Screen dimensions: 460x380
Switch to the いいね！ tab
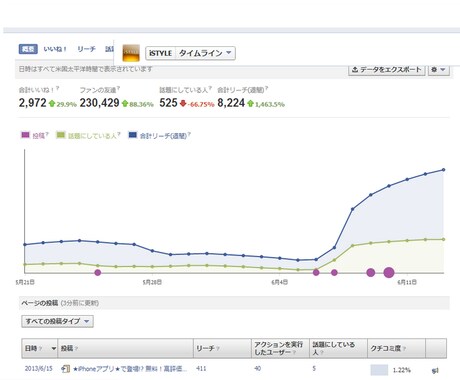pos(55,49)
